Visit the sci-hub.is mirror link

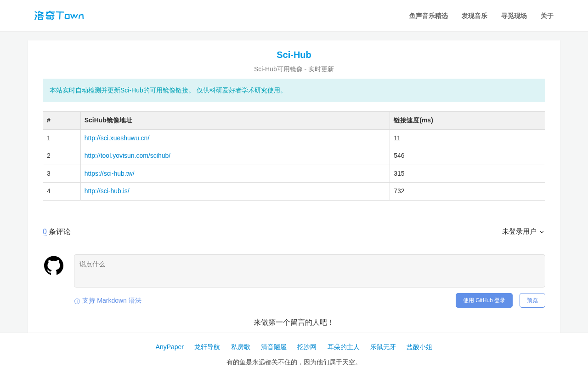coord(107,191)
